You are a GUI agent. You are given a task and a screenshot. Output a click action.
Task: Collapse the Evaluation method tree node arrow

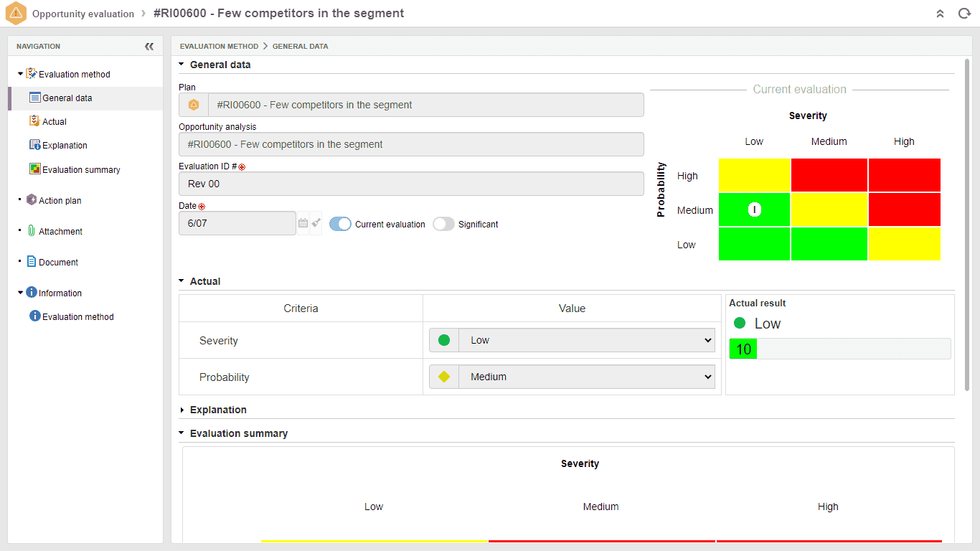pos(20,74)
